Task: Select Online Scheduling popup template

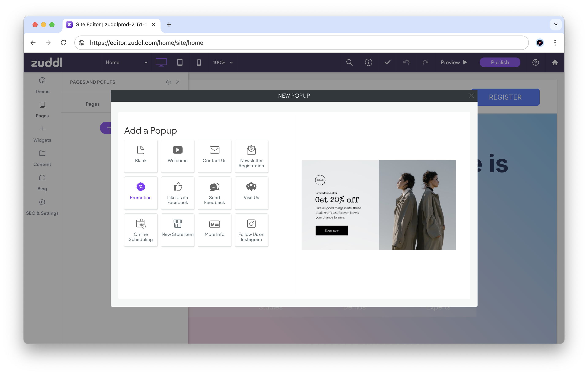Action: tap(141, 230)
